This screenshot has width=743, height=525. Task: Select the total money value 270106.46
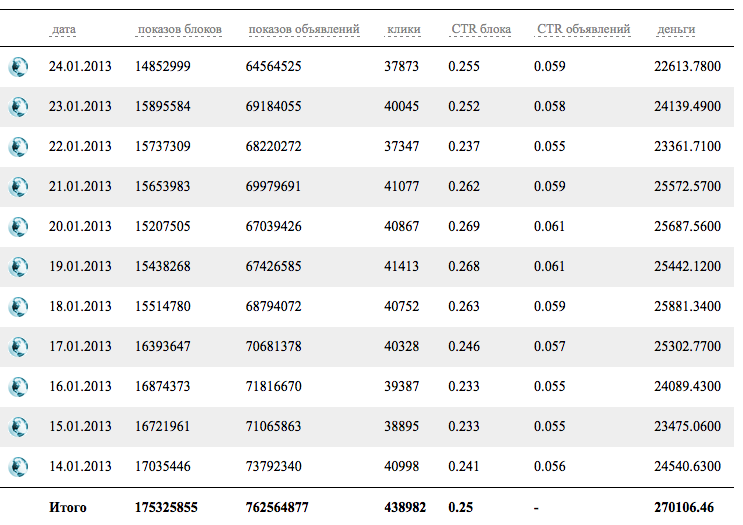pyautogui.click(x=684, y=508)
